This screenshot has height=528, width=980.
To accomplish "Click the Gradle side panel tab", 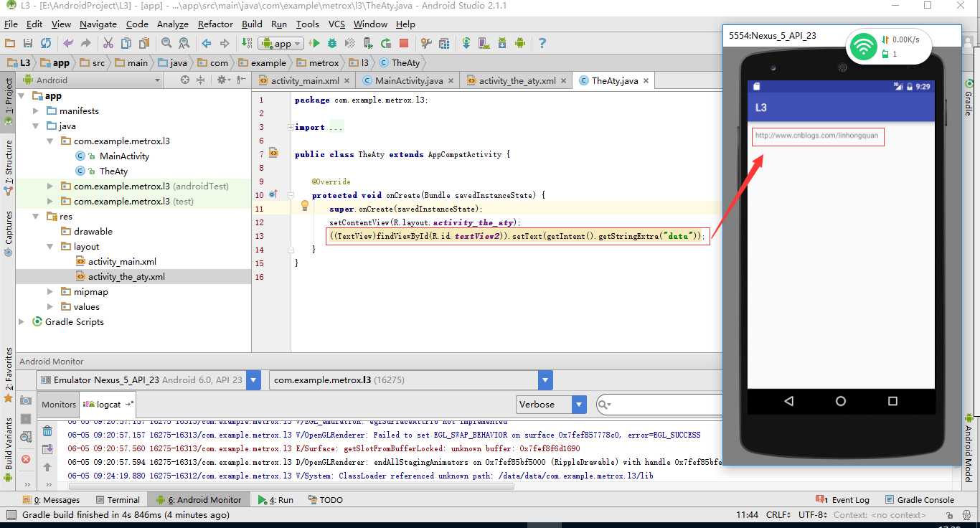I will click(968, 98).
